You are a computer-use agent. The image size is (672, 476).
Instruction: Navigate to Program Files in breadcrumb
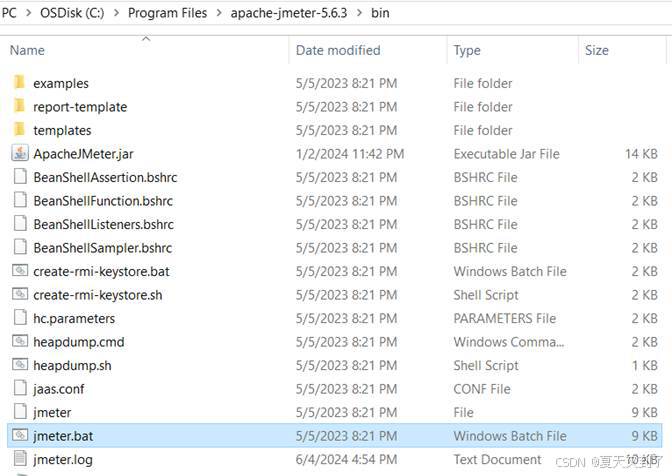point(167,13)
